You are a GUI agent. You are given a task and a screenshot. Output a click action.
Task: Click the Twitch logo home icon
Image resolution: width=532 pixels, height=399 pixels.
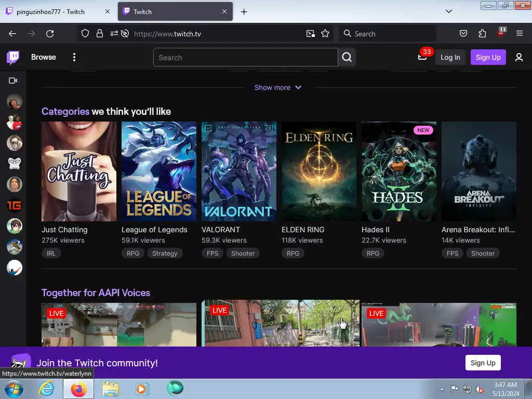click(13, 57)
